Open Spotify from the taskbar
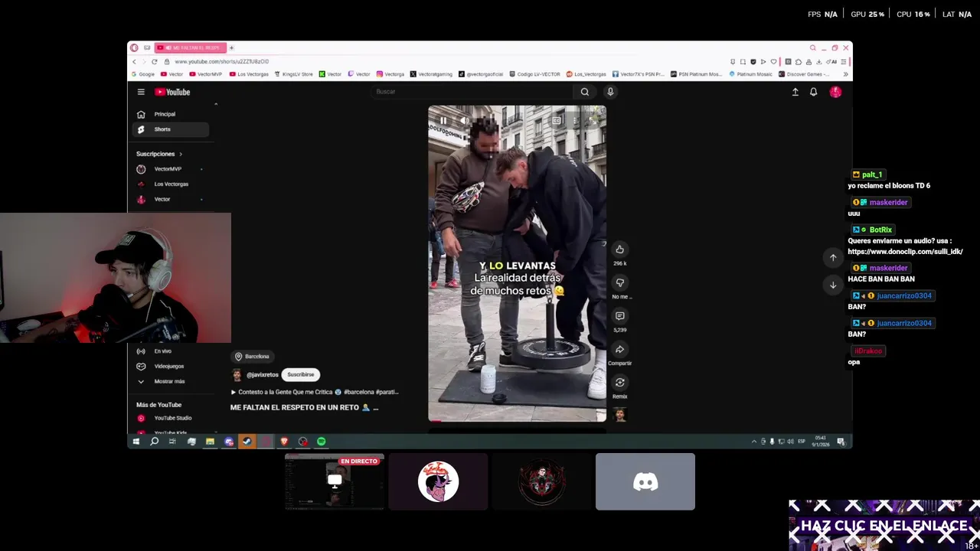 322,442
